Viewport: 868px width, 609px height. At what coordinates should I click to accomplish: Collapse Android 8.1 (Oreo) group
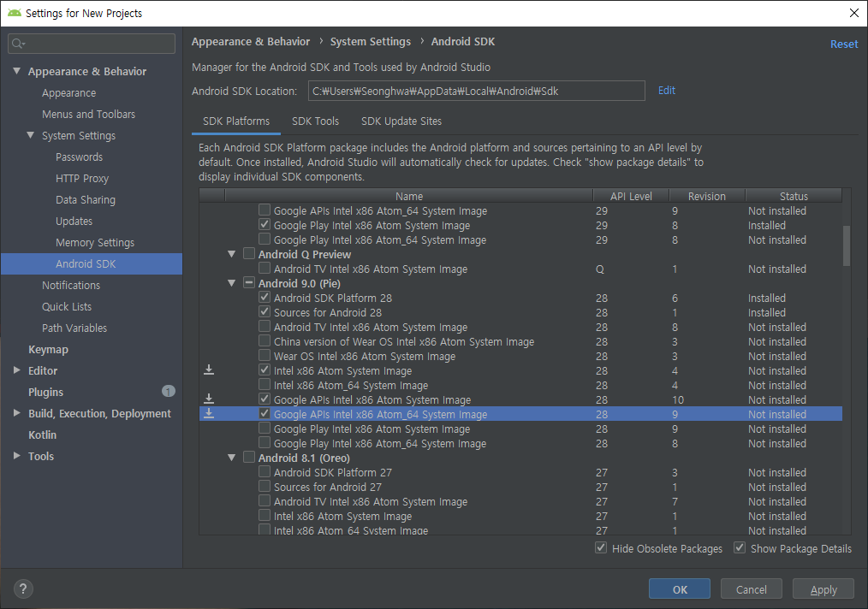[231, 458]
